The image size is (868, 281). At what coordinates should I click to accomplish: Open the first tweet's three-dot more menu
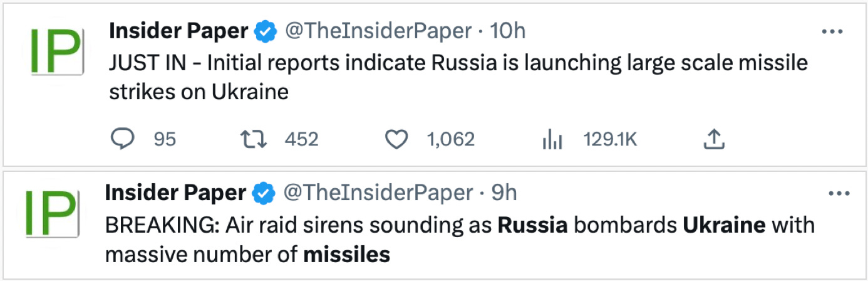point(832,32)
